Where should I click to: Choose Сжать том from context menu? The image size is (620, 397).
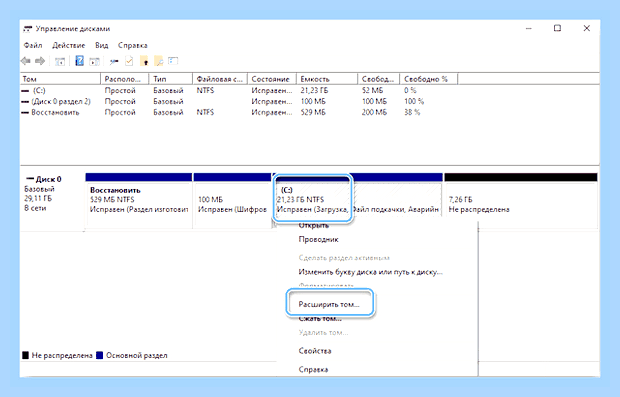pyautogui.click(x=320, y=318)
